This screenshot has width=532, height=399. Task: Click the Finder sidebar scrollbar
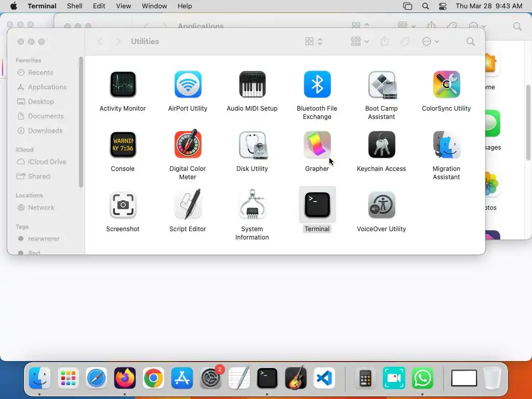(x=81, y=122)
